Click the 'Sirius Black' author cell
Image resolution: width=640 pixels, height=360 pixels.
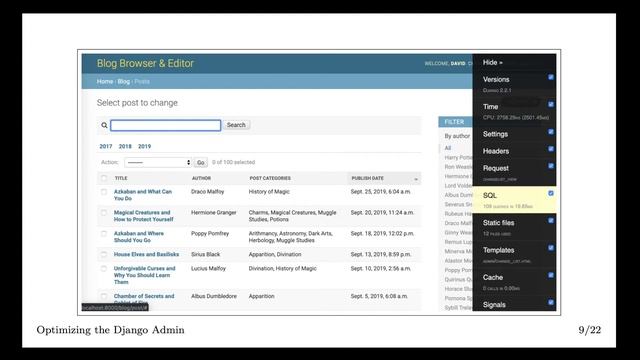[205, 254]
